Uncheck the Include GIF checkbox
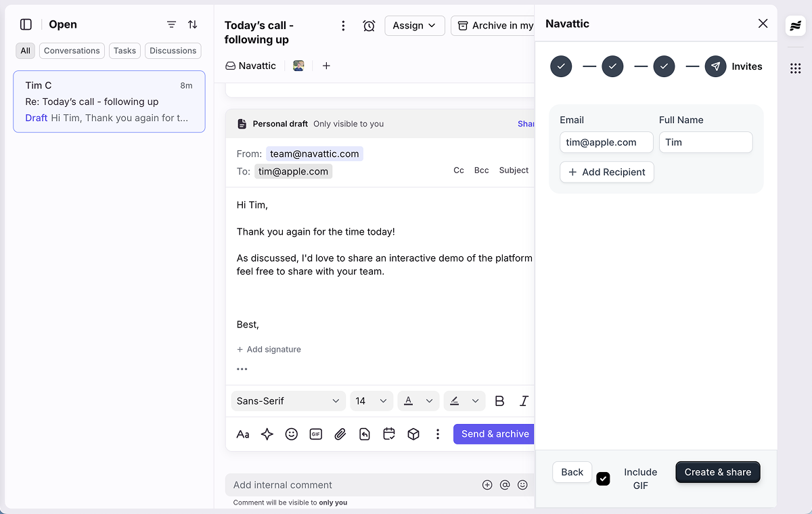This screenshot has height=514, width=812. pyautogui.click(x=603, y=478)
